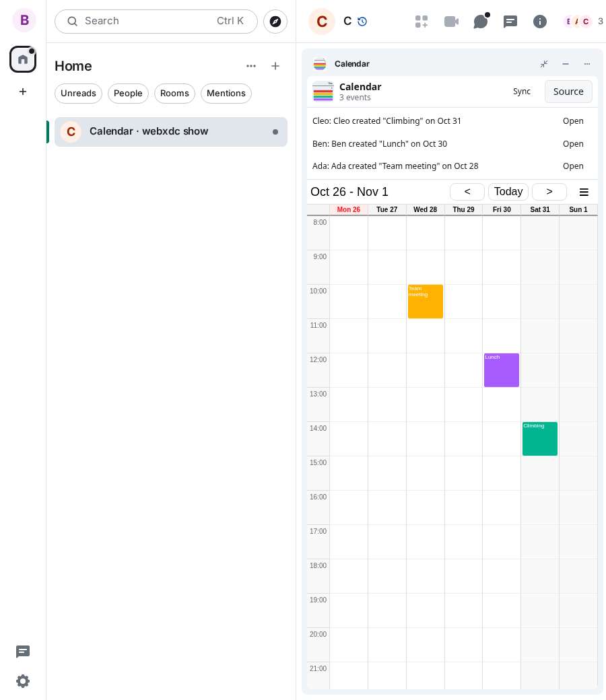The height and width of the screenshot is (700, 606).
Task: Click the Search field
Action: tap(156, 22)
